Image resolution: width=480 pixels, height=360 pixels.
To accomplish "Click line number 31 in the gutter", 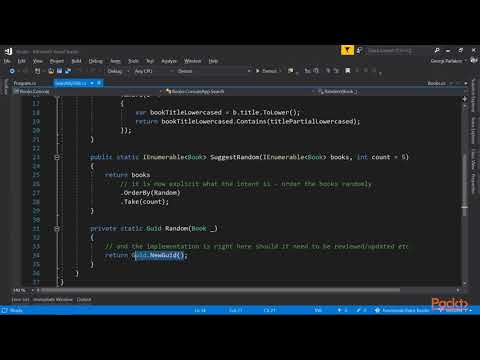I will (x=36, y=228).
